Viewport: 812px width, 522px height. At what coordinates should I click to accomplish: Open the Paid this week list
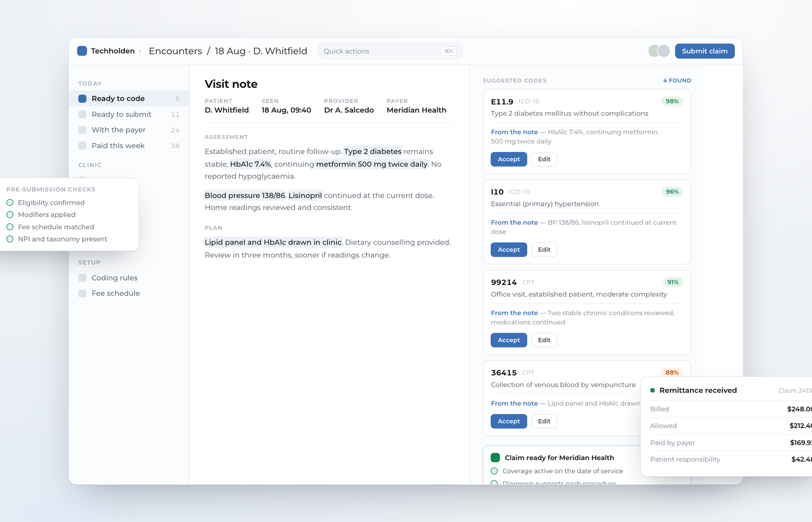point(129,146)
